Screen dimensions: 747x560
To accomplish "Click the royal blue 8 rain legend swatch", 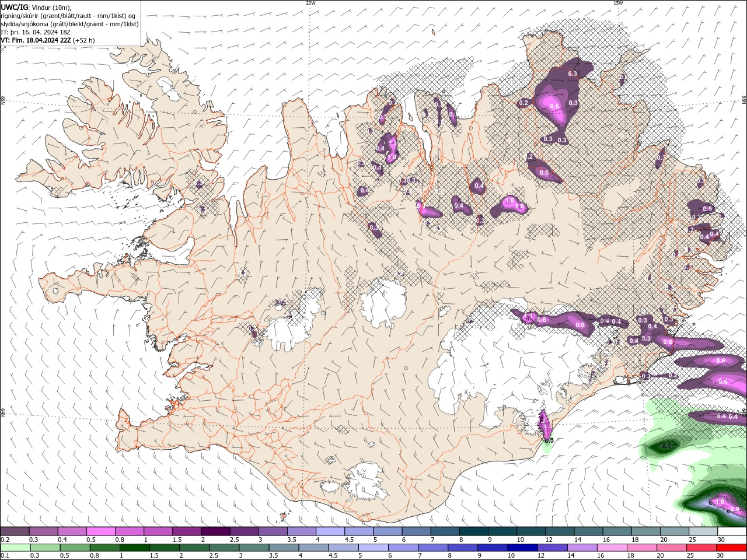I will point(463,548).
